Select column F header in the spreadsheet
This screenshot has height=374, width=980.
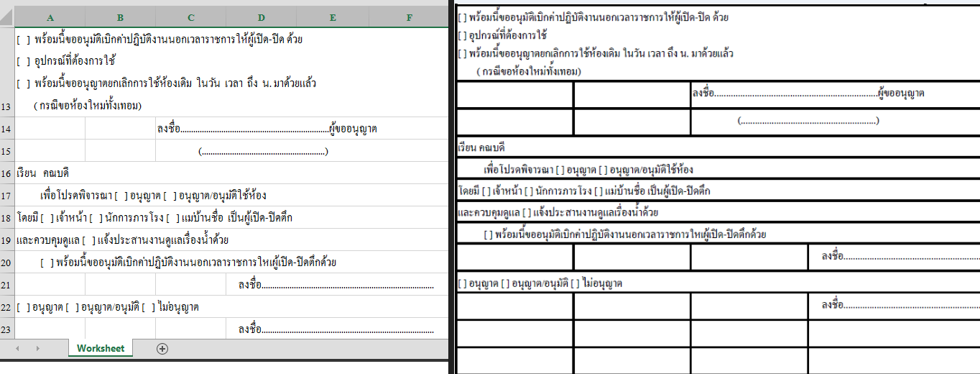tap(409, 17)
